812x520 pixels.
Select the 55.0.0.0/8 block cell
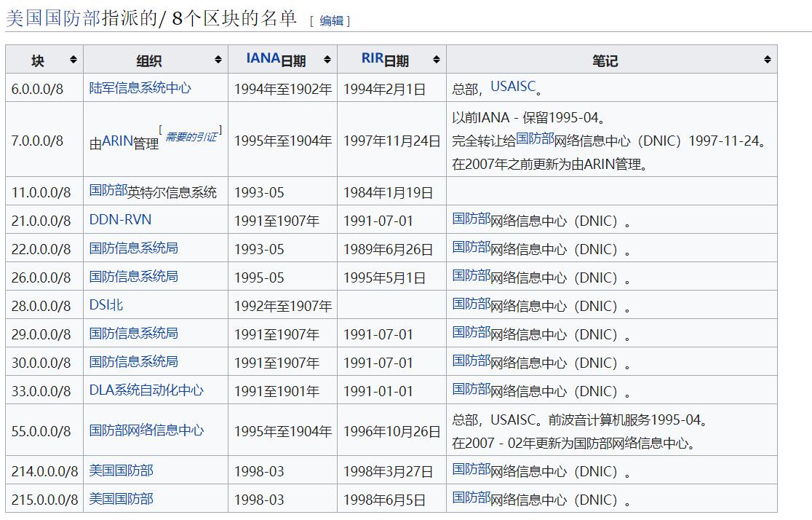[44, 430]
